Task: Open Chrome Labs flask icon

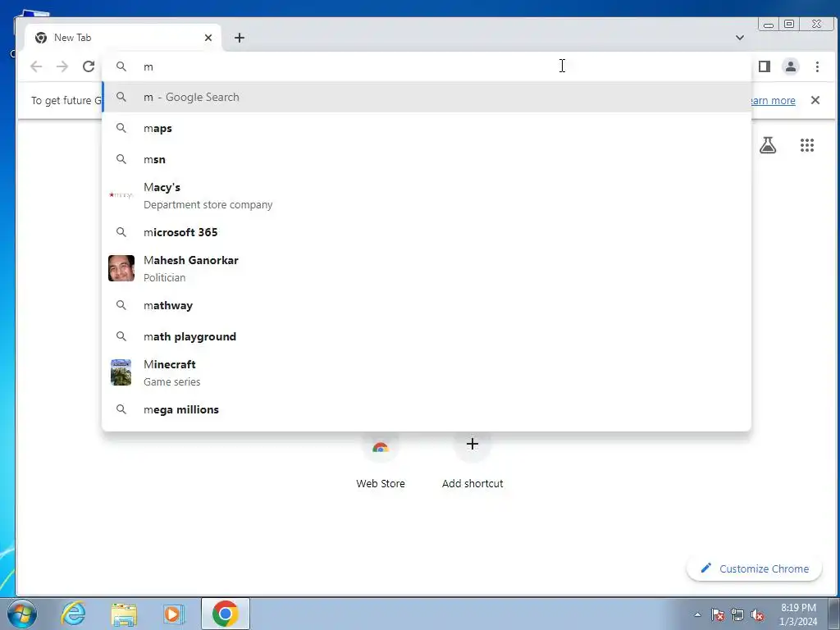Action: 768,144
